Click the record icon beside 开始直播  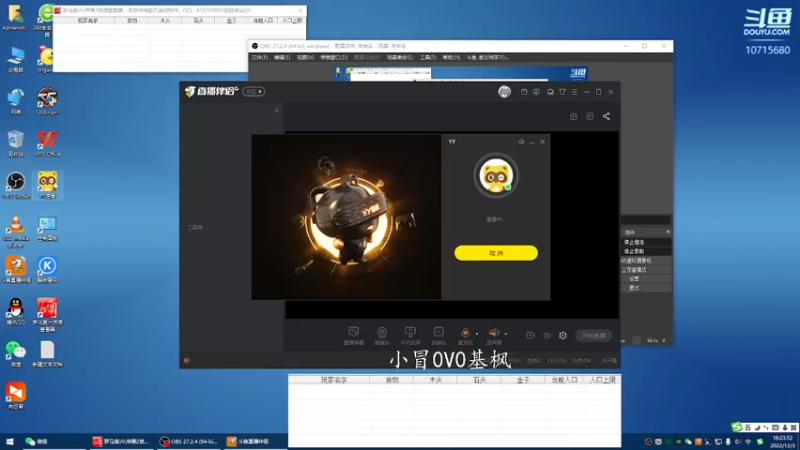pyautogui.click(x=530, y=335)
